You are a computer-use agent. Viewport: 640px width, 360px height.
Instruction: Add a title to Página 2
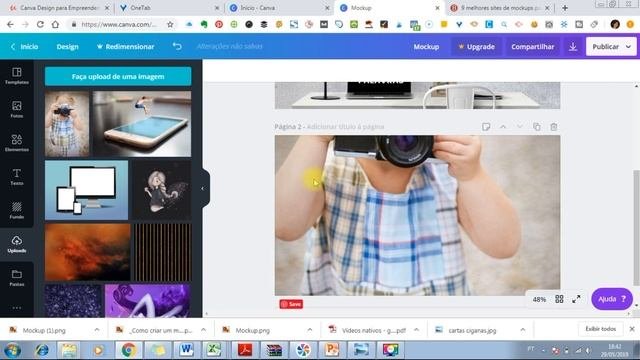click(x=345, y=127)
